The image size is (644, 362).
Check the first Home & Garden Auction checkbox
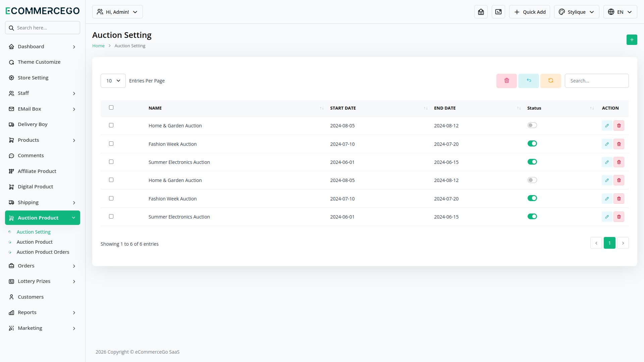click(x=111, y=125)
